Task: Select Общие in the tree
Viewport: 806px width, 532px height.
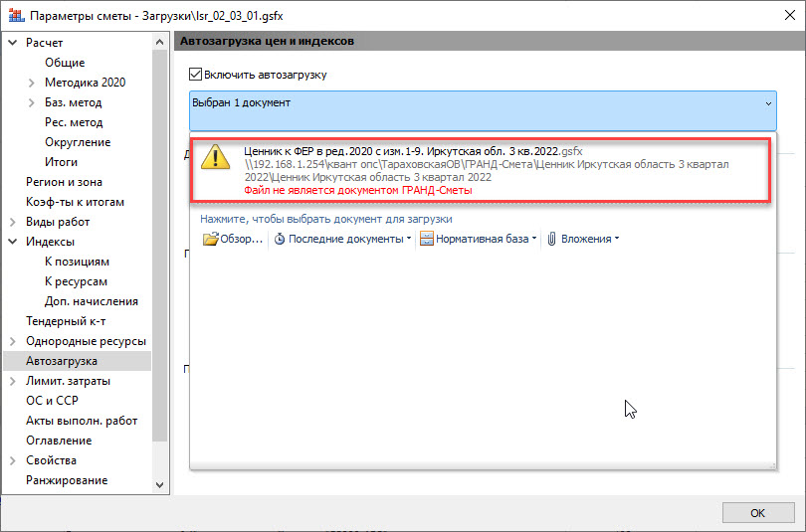Action: pyautogui.click(x=65, y=63)
